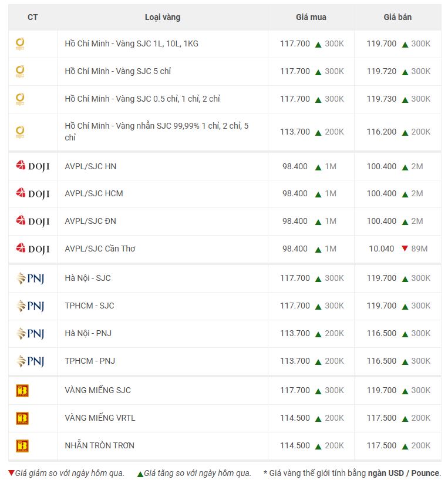Click the Hà Nội - PNJ row label
448x483 pixels.
click(x=88, y=333)
